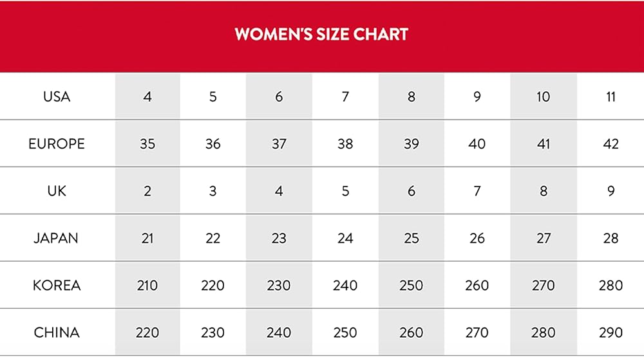Click Europe size 42 cell
This screenshot has height=357, width=644.
pyautogui.click(x=611, y=144)
